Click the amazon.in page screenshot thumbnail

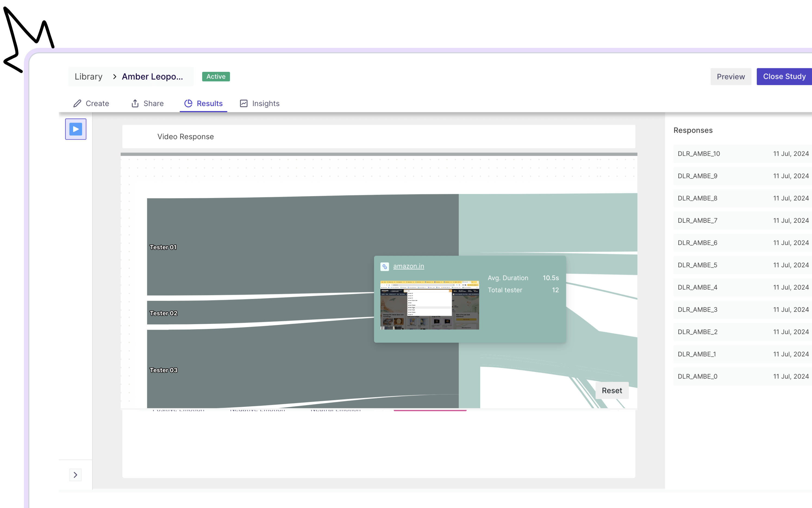(x=430, y=305)
